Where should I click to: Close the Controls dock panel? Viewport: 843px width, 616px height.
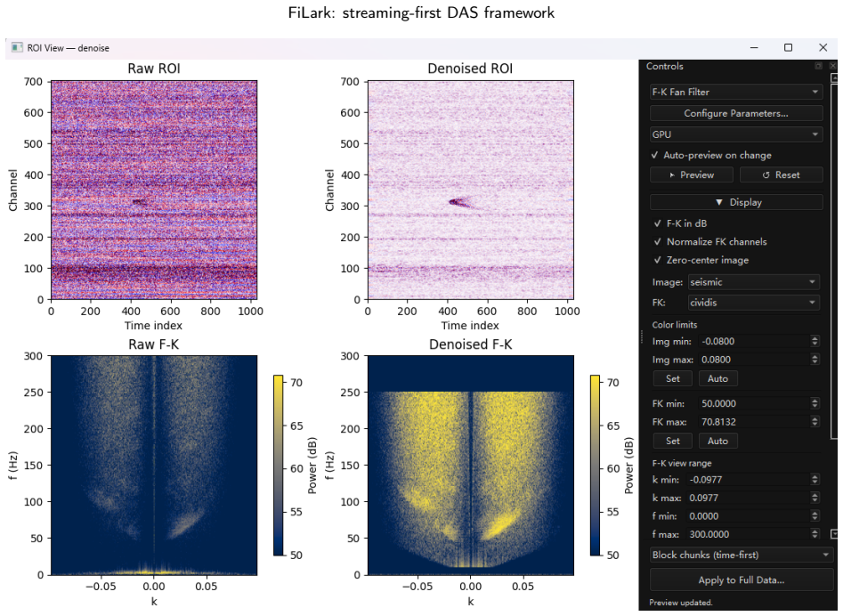point(833,66)
